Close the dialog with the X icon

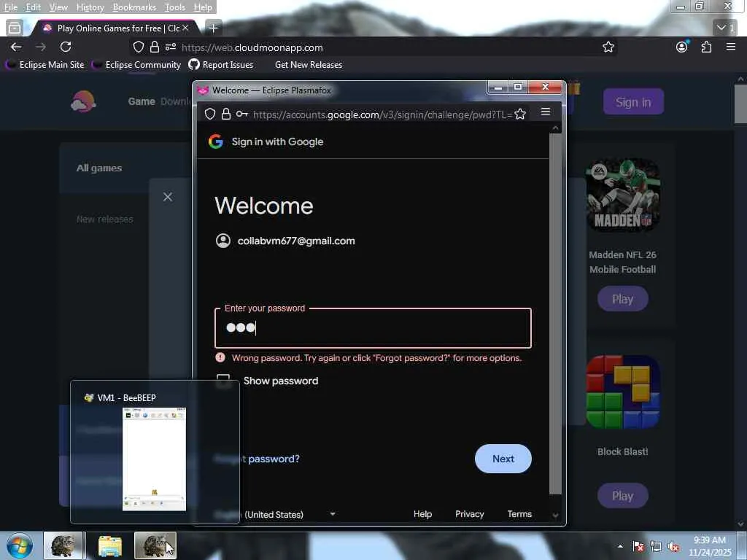(168, 197)
